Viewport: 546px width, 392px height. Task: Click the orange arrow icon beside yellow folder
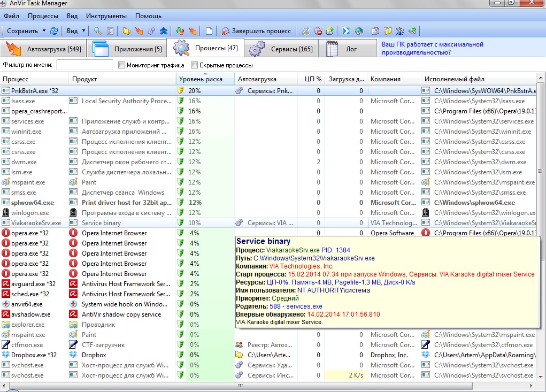[139, 31]
